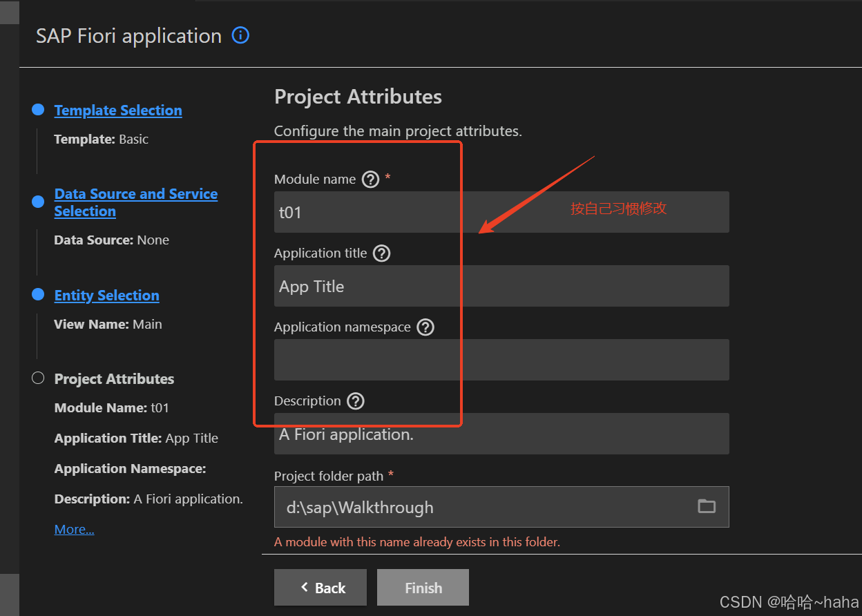This screenshot has height=616, width=862.
Task: Click the Finish button
Action: point(423,588)
